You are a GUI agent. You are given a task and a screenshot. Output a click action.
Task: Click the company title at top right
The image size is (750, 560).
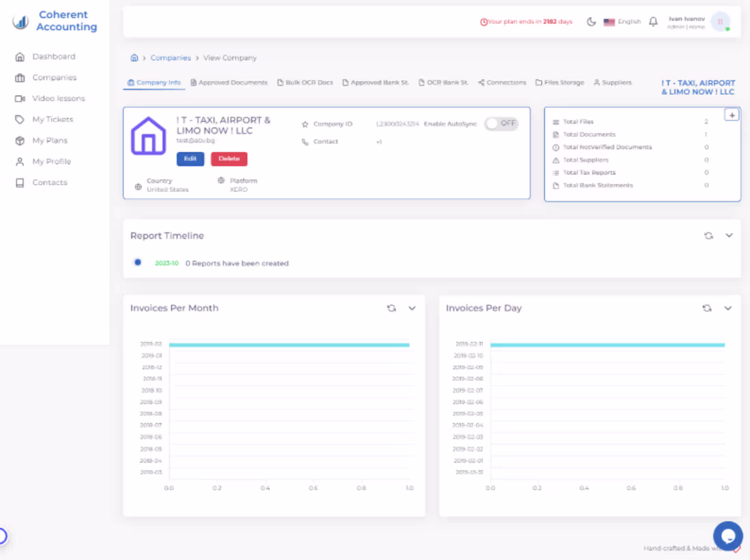tap(698, 87)
